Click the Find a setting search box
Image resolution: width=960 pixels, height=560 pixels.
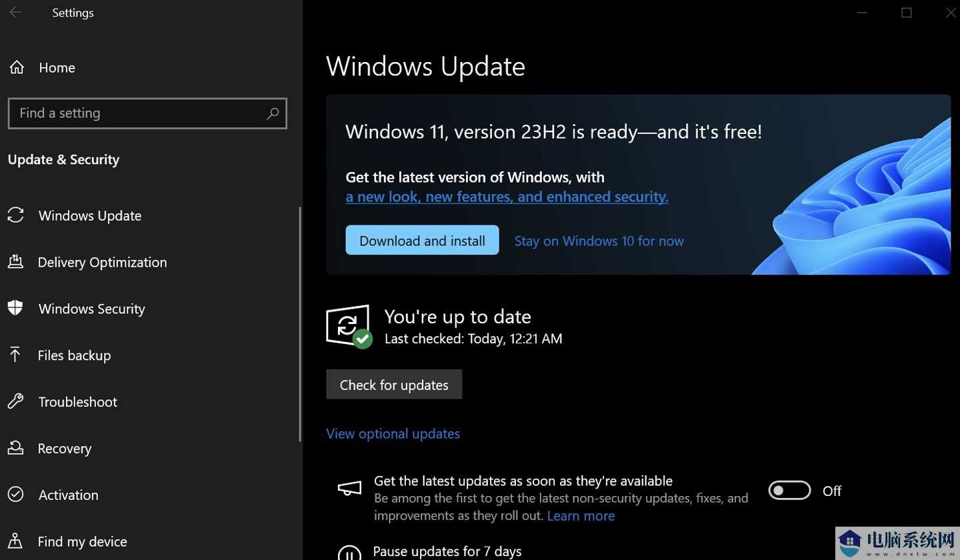pyautogui.click(x=147, y=113)
